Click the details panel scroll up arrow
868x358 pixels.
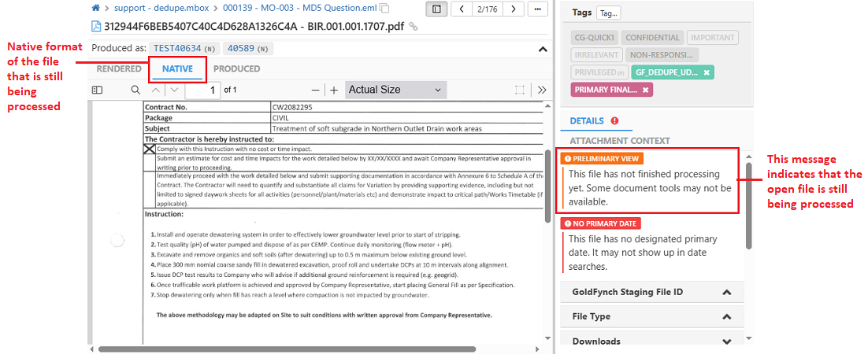click(749, 156)
